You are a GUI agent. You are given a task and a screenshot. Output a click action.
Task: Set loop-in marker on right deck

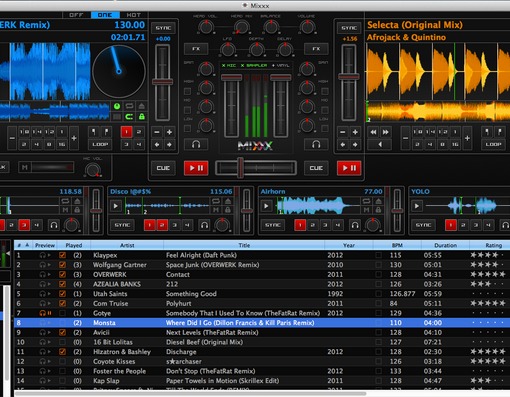(487, 132)
